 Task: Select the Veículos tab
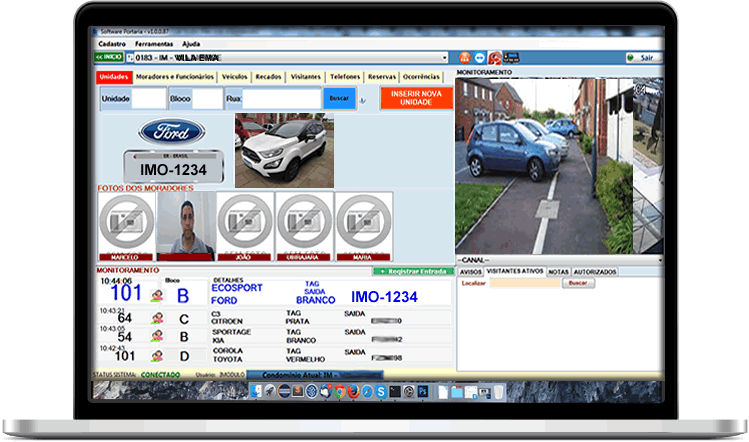tap(235, 76)
